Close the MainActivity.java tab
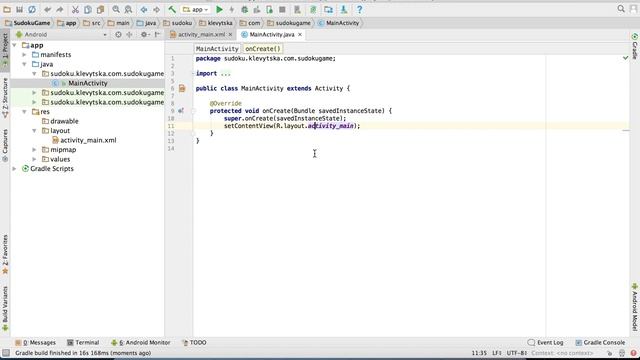 pyautogui.click(x=300, y=35)
